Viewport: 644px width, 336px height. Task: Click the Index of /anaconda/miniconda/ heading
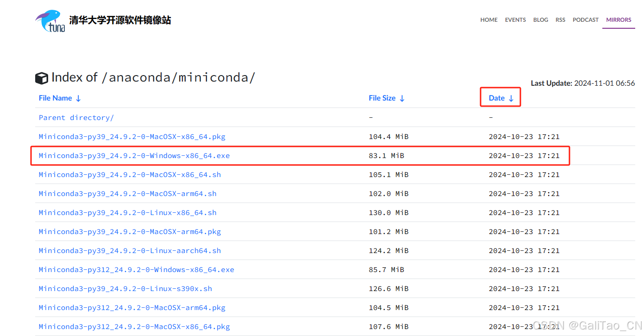tap(153, 77)
